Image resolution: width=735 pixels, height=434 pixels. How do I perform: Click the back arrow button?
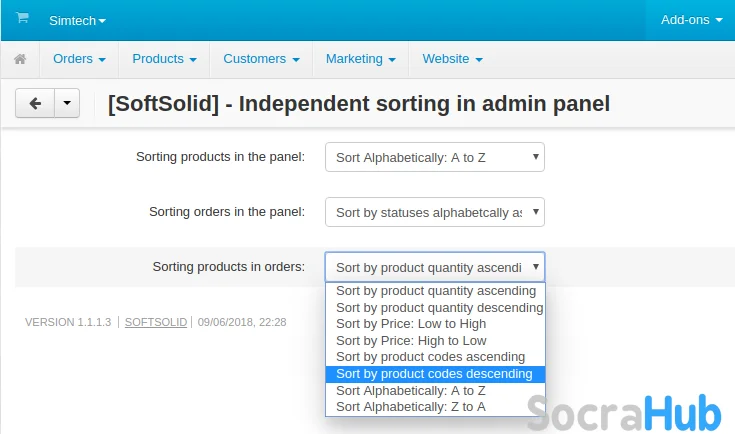pos(35,103)
